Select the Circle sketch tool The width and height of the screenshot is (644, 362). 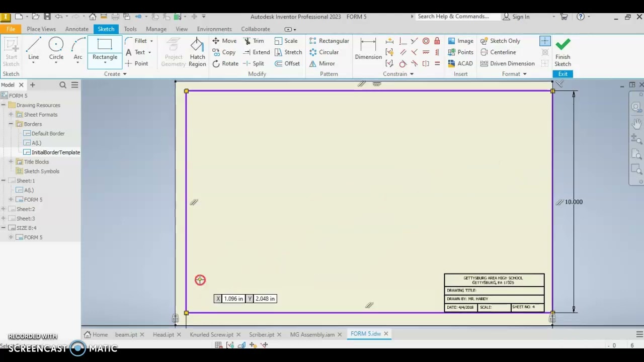(56, 49)
